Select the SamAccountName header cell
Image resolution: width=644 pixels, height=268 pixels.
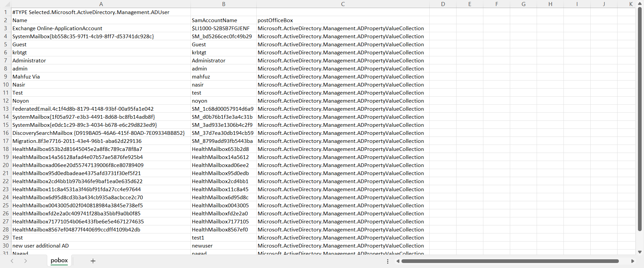[x=223, y=20]
